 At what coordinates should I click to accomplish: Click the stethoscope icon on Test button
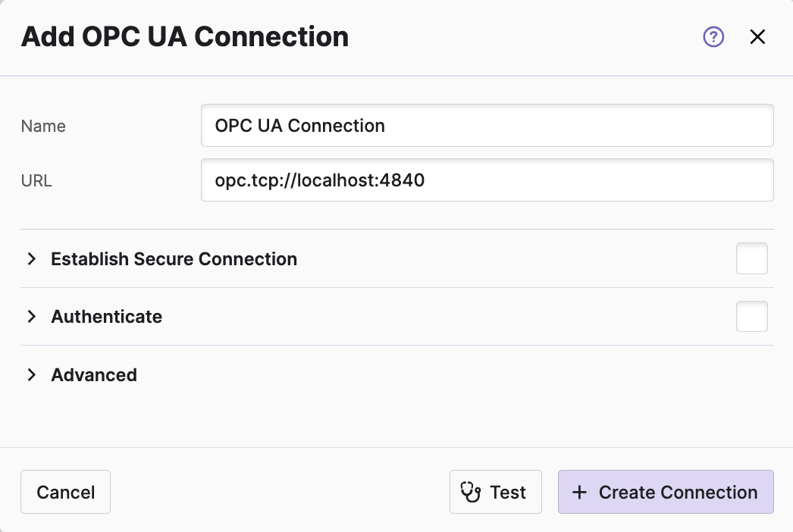pos(472,493)
